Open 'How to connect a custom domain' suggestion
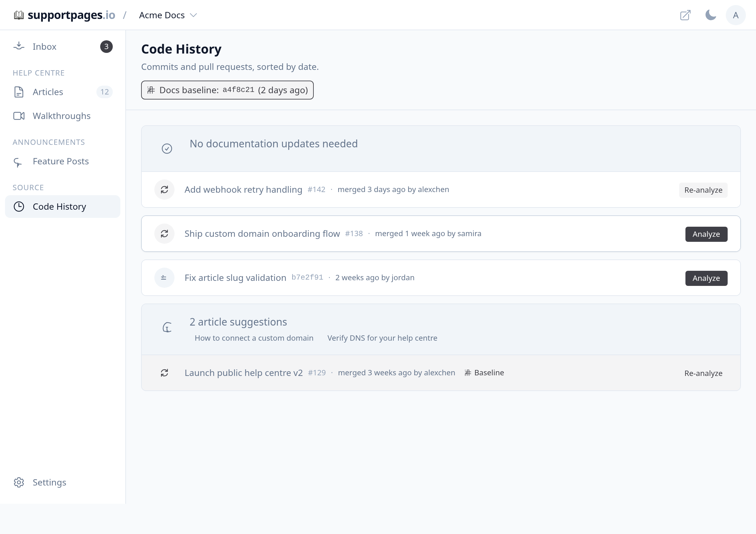This screenshot has height=534, width=756. pyautogui.click(x=254, y=338)
